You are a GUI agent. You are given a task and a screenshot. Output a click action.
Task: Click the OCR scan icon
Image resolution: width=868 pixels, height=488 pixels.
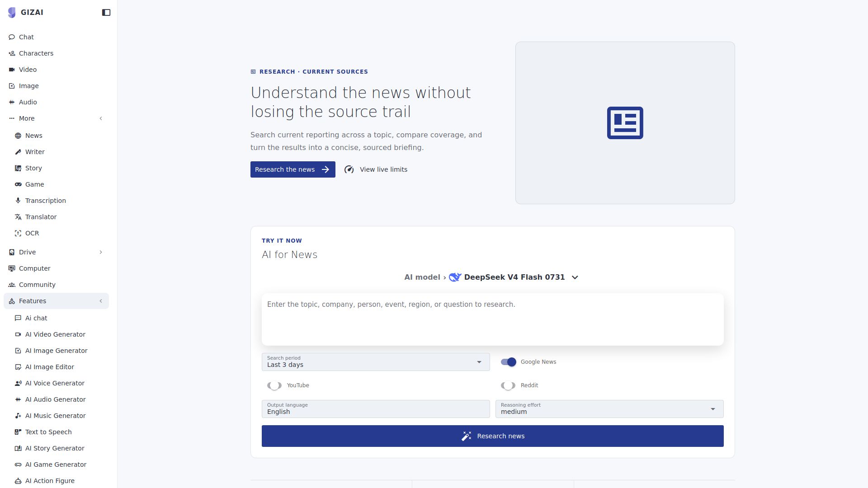(18, 233)
